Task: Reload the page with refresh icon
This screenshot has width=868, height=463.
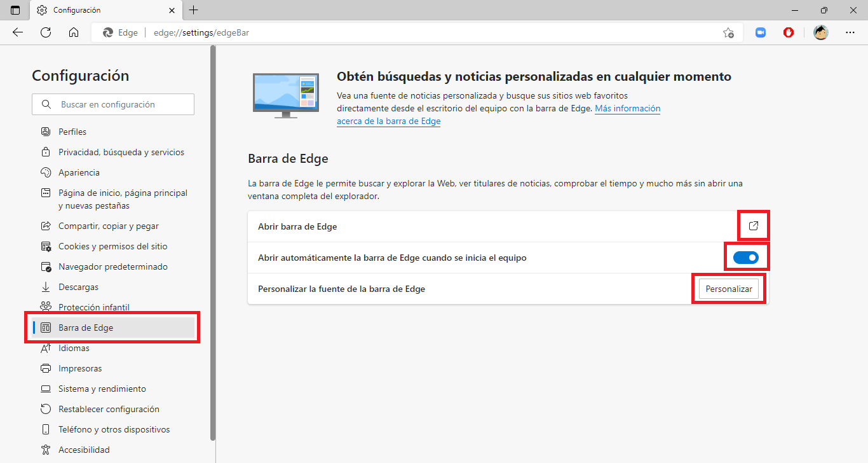Action: click(46, 32)
